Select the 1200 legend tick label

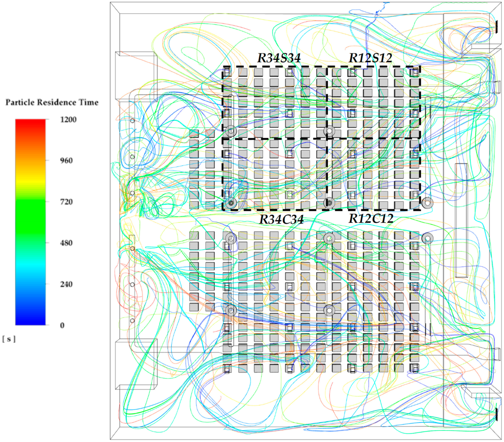tap(68, 120)
